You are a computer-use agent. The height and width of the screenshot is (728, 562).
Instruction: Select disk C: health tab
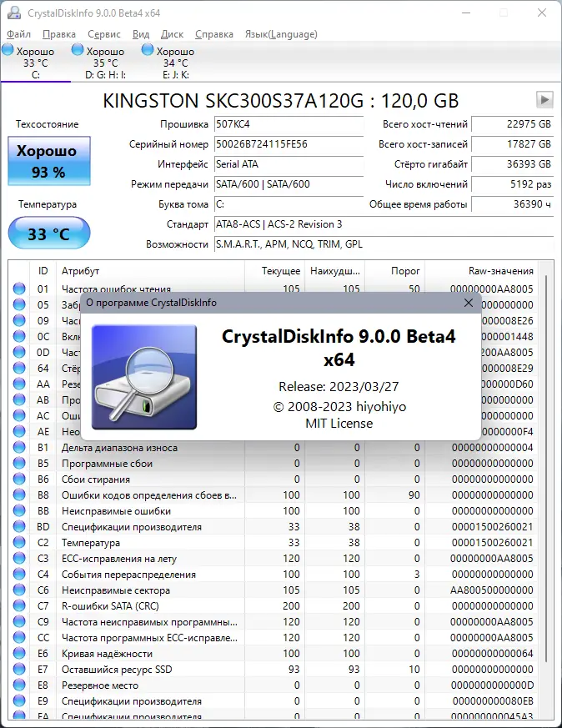[36, 63]
